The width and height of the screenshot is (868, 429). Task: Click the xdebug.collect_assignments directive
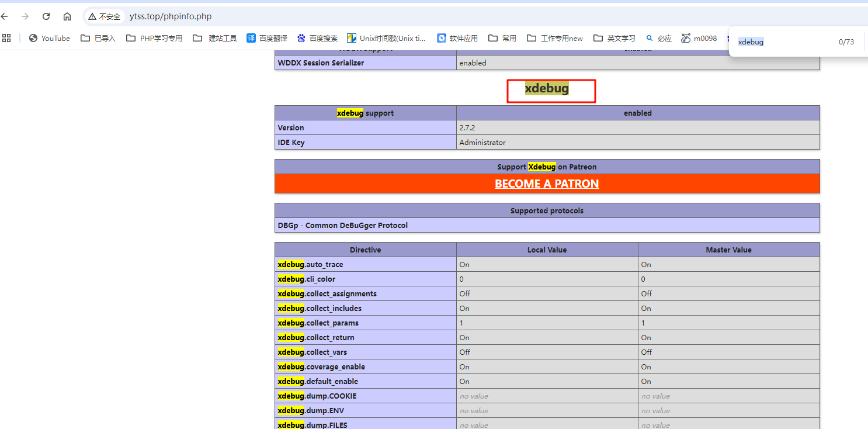tap(327, 293)
